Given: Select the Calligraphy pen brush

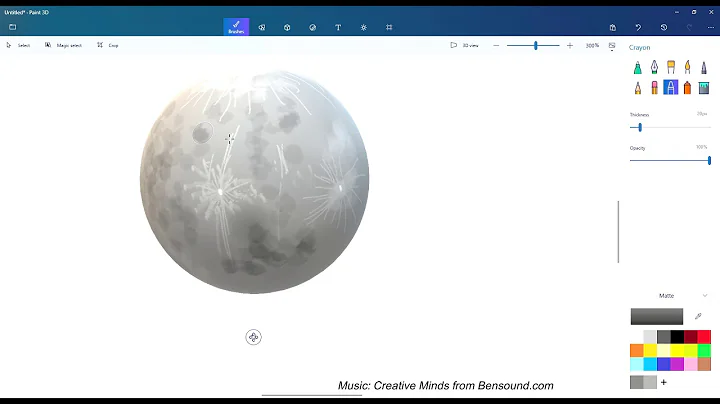Looking at the screenshot, I should click(654, 68).
